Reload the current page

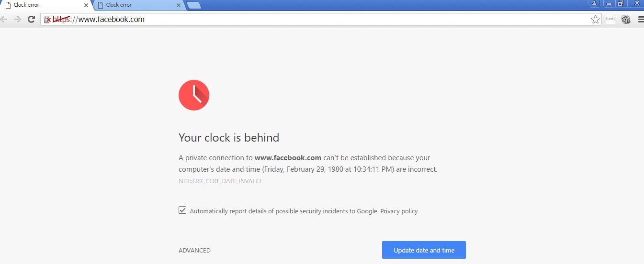(32, 20)
